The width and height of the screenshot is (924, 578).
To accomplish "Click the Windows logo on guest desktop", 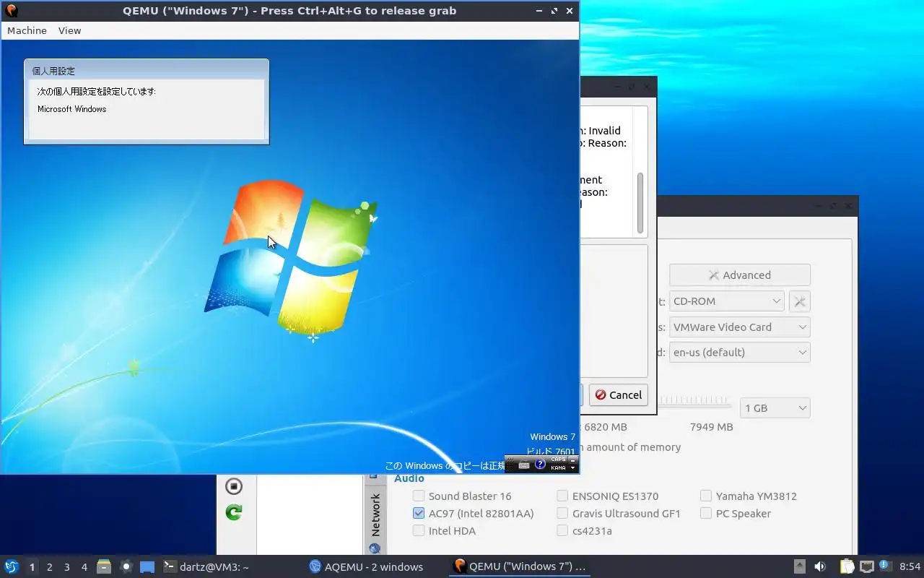I will 291,258.
